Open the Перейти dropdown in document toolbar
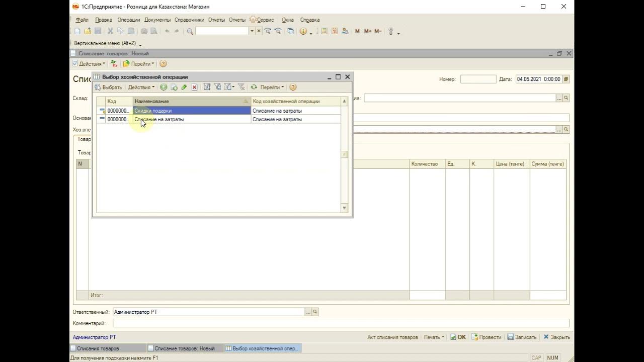 tap(139, 64)
